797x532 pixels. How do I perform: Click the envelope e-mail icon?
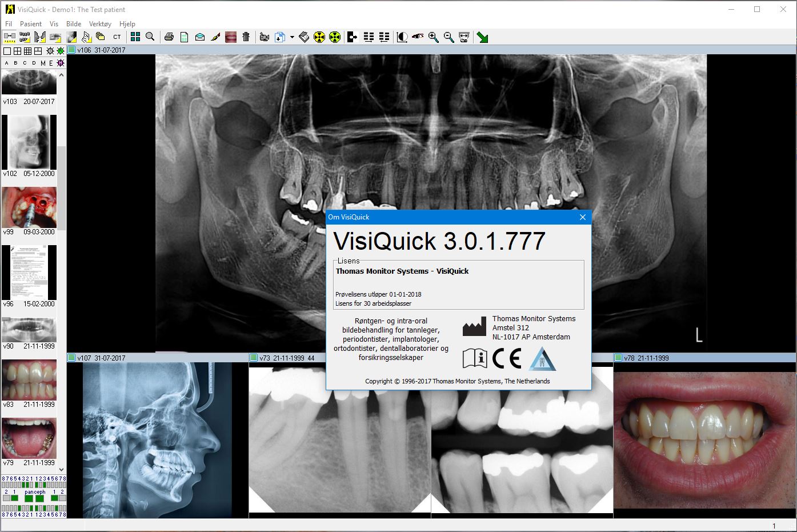200,37
